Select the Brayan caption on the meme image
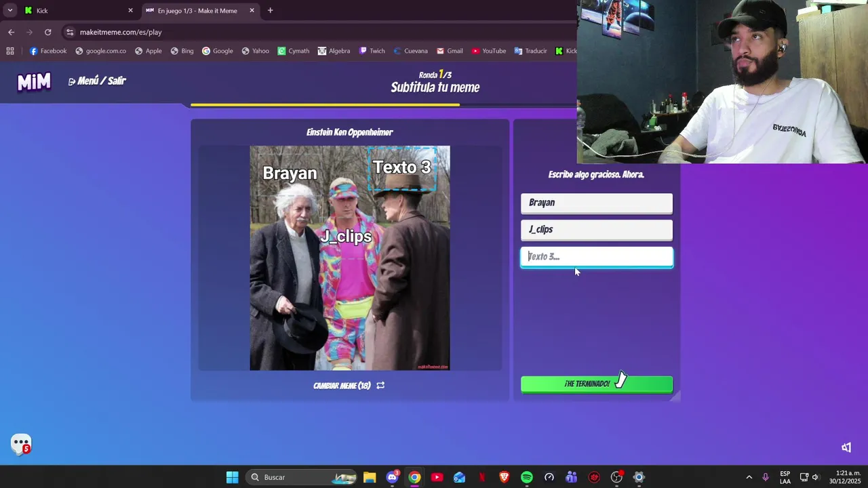The width and height of the screenshot is (868, 488). [290, 174]
